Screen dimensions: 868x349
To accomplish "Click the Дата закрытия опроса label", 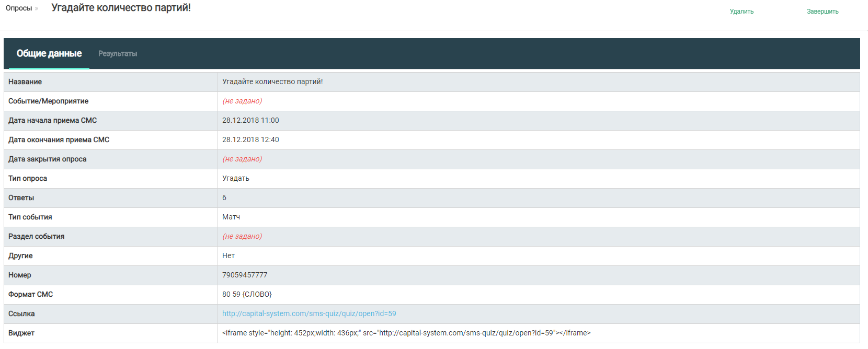I will pos(47,159).
